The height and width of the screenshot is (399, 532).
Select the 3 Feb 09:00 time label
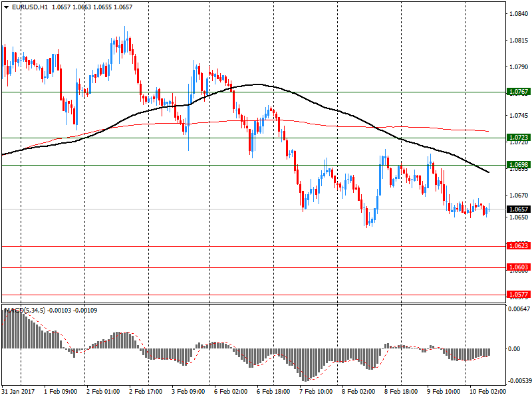tap(188, 392)
